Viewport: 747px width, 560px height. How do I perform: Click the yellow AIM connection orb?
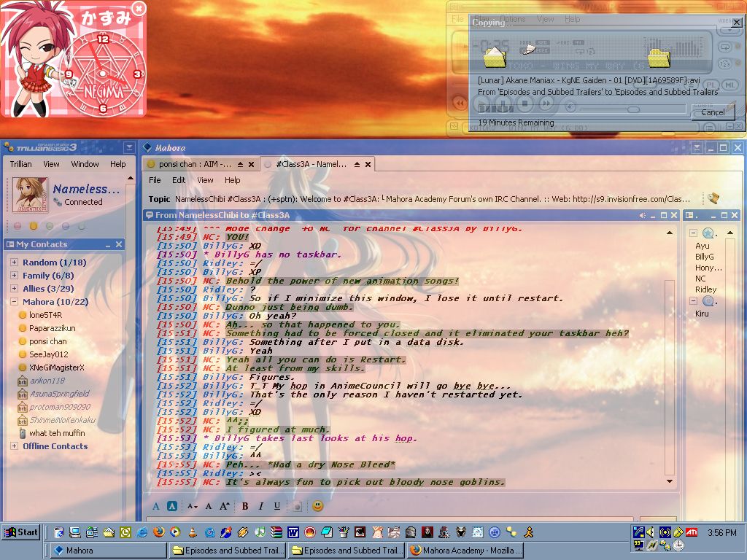pyautogui.click(x=34, y=226)
